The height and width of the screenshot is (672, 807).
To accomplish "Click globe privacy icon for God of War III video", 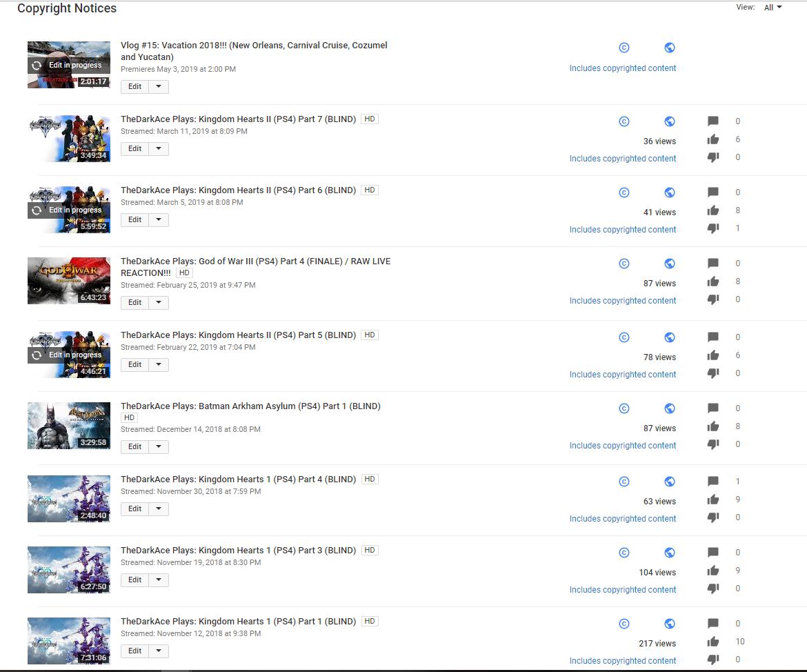I will [670, 264].
